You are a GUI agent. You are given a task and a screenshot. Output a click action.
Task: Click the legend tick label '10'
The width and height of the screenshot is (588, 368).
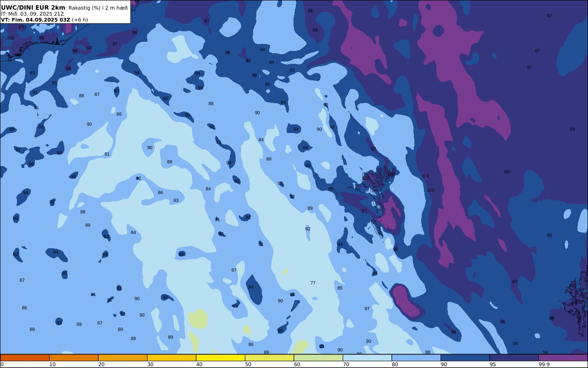(x=52, y=364)
